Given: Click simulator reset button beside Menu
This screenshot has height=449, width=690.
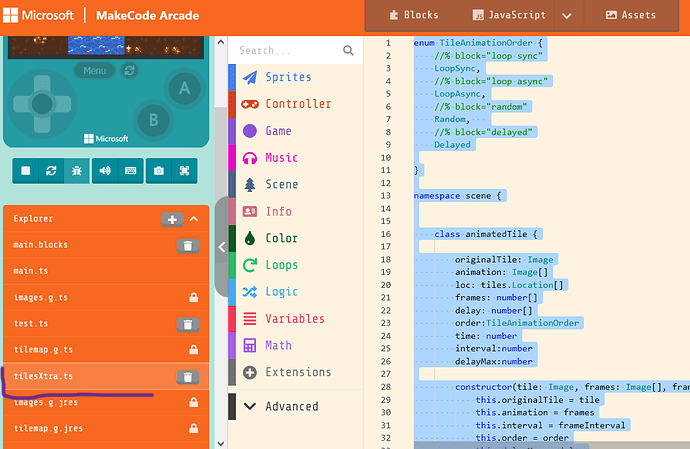Looking at the screenshot, I should [129, 70].
